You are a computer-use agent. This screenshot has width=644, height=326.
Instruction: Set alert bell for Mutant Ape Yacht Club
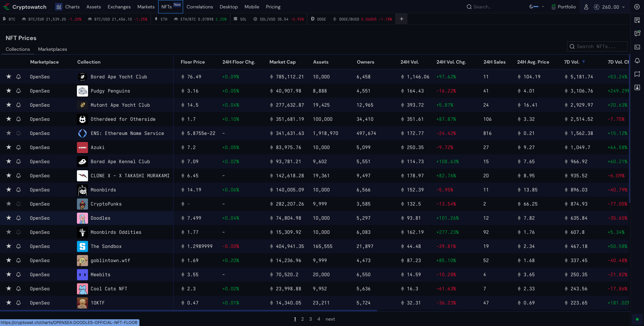18,105
